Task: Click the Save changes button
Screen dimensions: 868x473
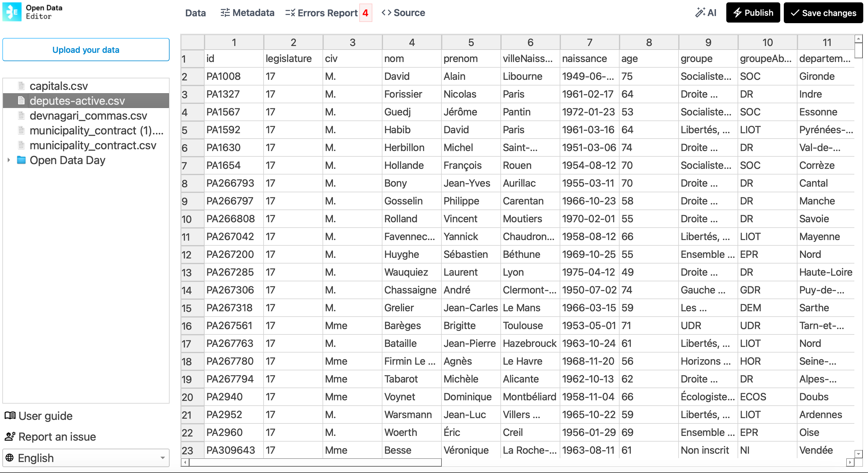Action: tap(823, 13)
